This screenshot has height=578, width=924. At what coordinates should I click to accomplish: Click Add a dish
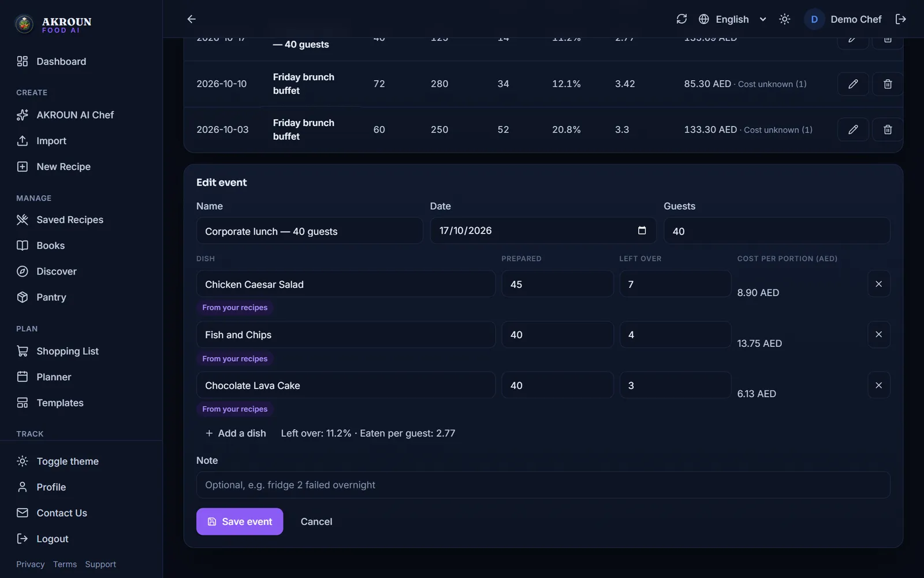pyautogui.click(x=236, y=433)
